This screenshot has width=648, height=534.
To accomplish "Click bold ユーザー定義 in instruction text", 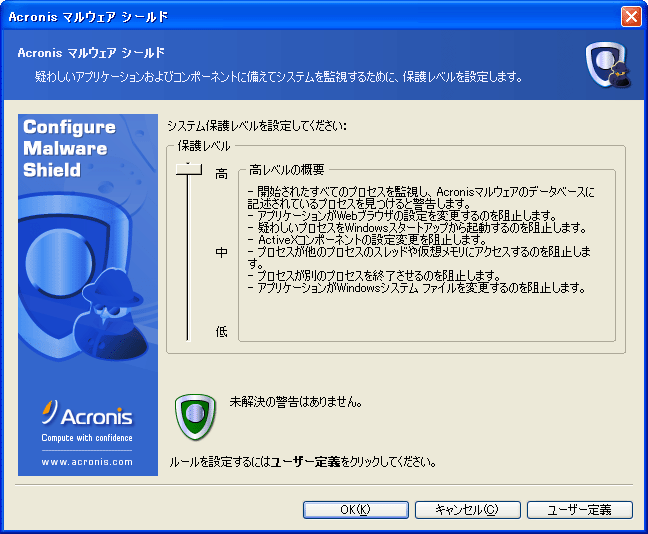I will click(x=305, y=462).
